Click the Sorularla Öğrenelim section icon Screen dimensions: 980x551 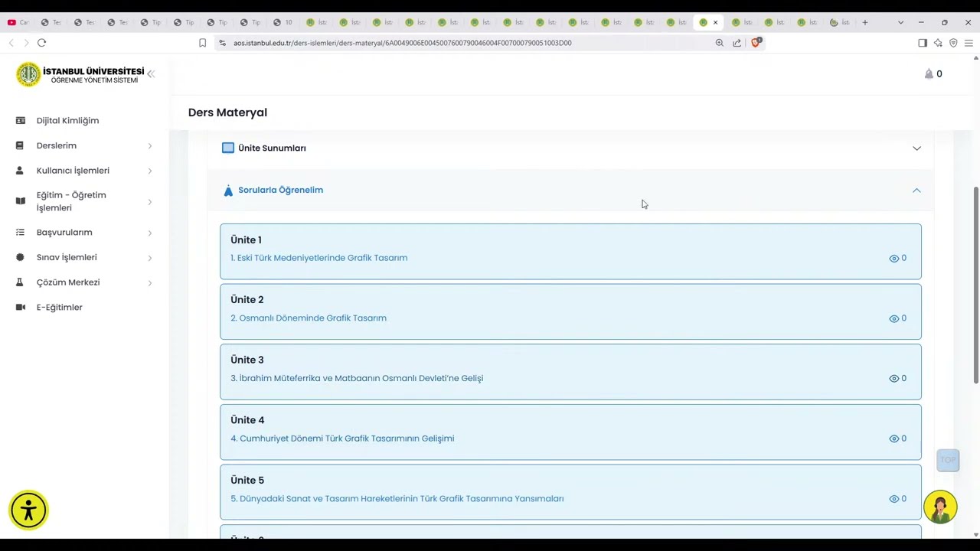tap(228, 190)
